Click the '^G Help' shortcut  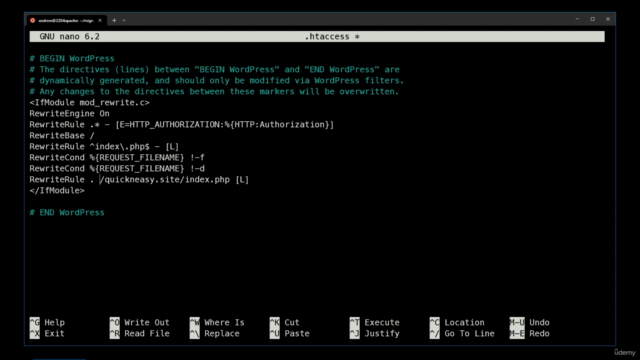click(47, 322)
